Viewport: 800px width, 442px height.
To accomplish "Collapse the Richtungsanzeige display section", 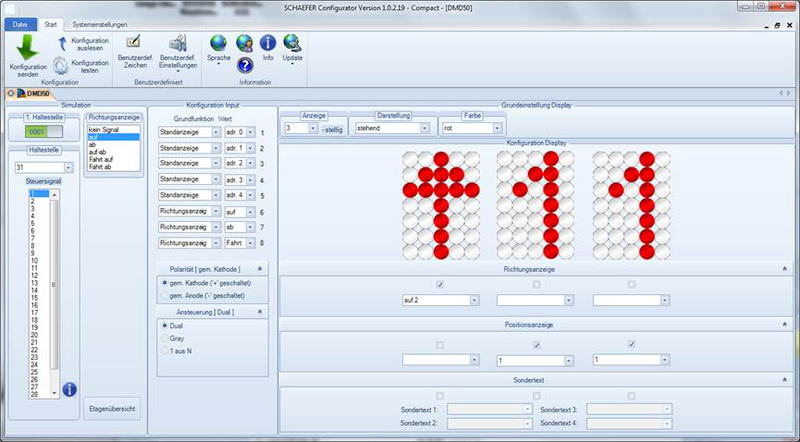I will (x=785, y=268).
